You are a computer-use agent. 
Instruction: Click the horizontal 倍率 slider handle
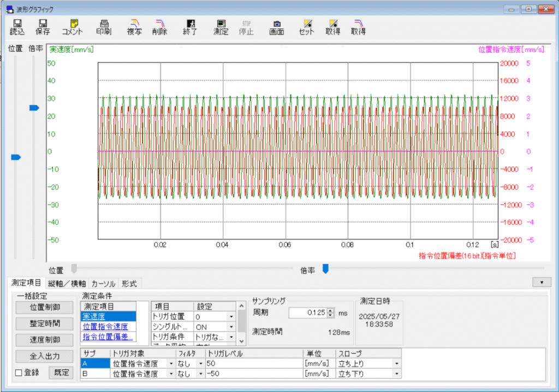pos(325,269)
